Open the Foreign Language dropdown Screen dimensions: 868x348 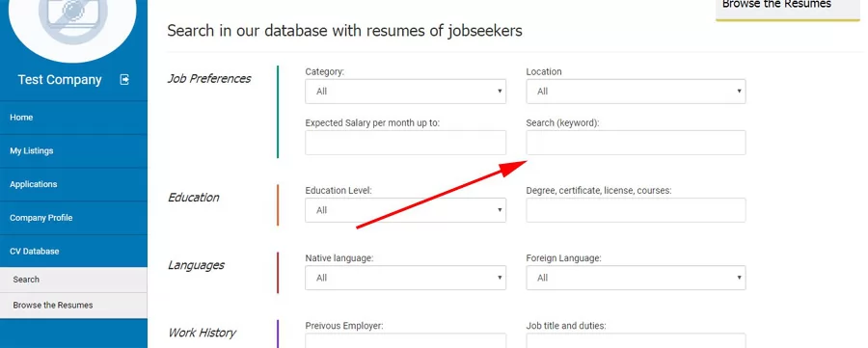point(636,278)
